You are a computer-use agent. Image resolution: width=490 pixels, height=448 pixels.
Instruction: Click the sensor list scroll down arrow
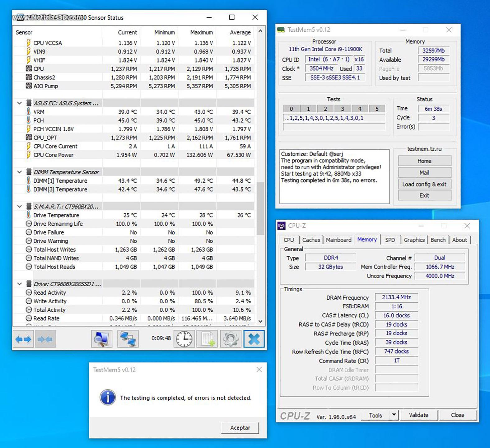pos(261,321)
